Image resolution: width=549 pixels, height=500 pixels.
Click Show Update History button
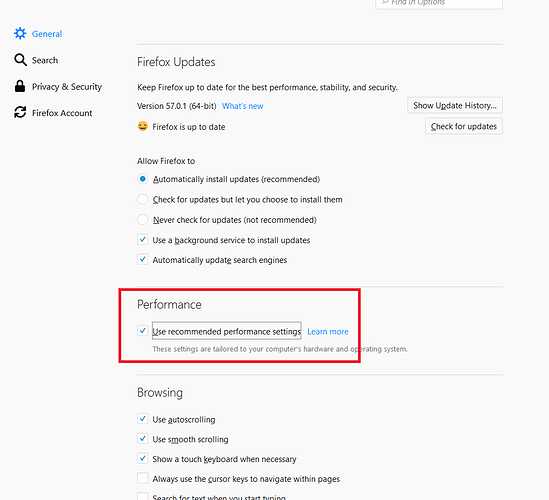tap(455, 105)
